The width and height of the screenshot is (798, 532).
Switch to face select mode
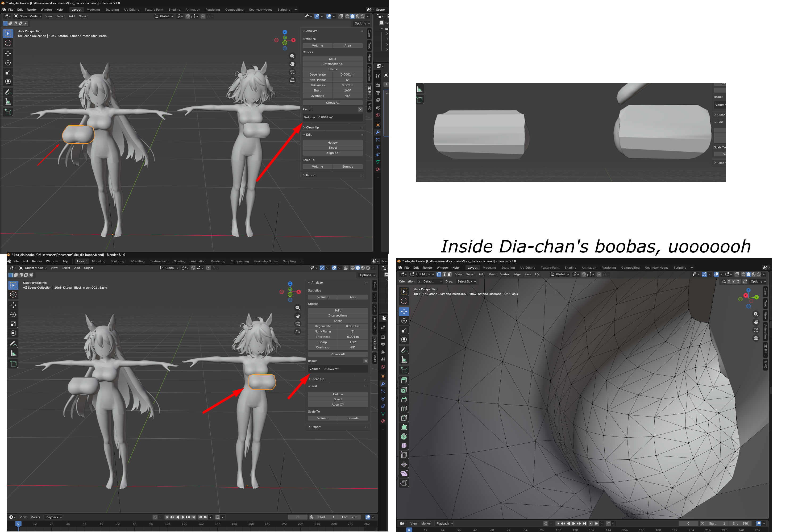[449, 274]
